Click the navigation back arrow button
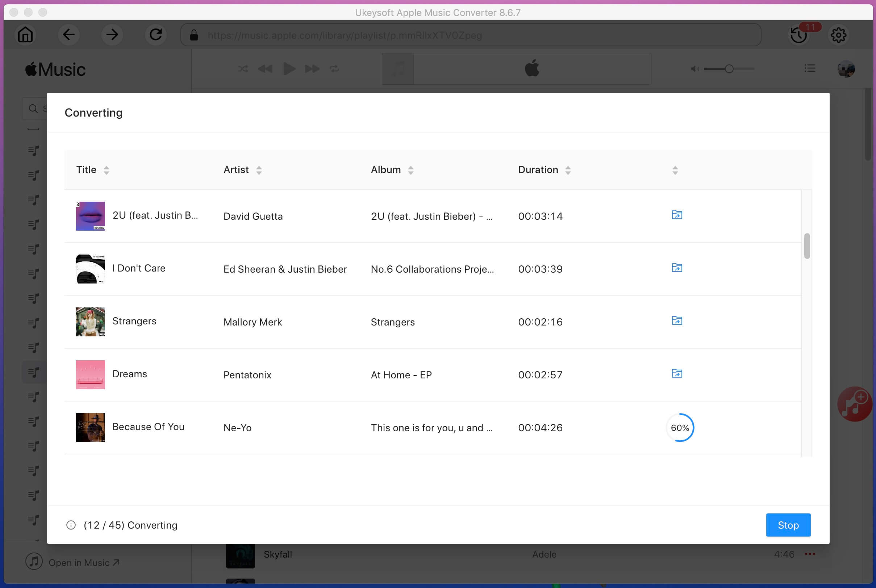 coord(68,35)
